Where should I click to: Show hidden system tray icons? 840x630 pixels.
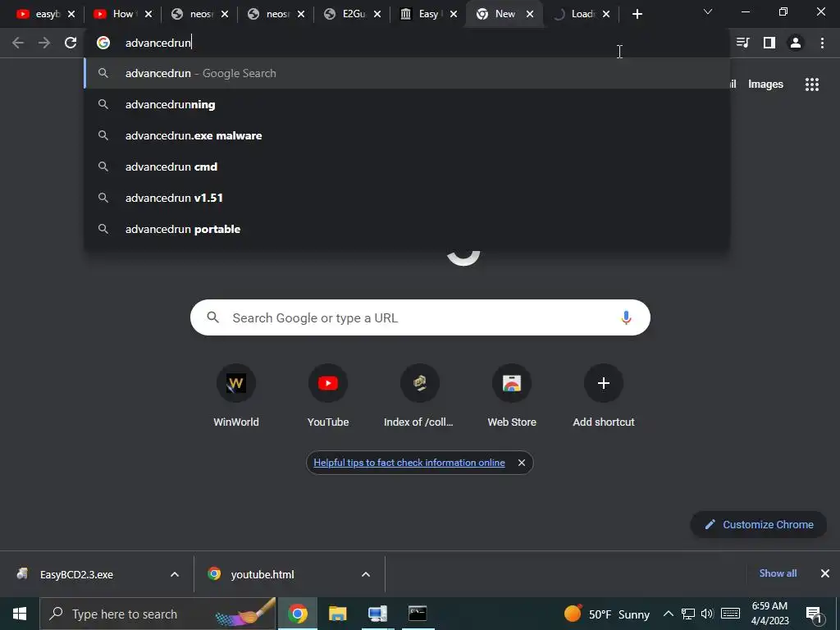[668, 614]
